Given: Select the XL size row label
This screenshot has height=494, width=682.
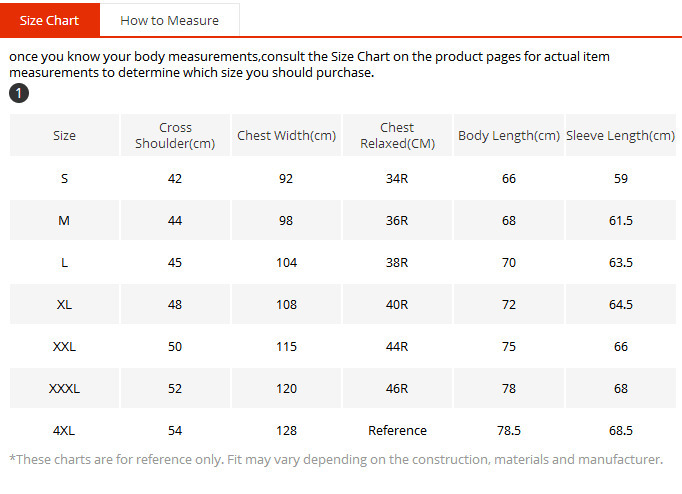Looking at the screenshot, I should [64, 305].
